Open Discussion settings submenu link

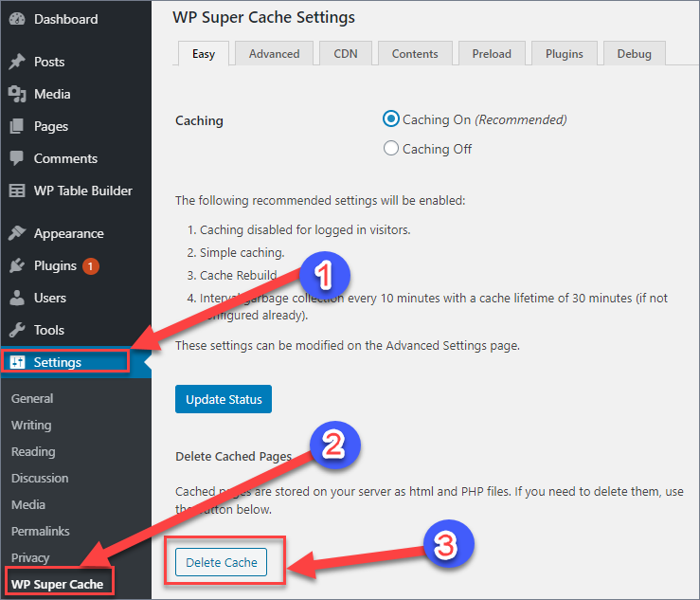click(40, 478)
